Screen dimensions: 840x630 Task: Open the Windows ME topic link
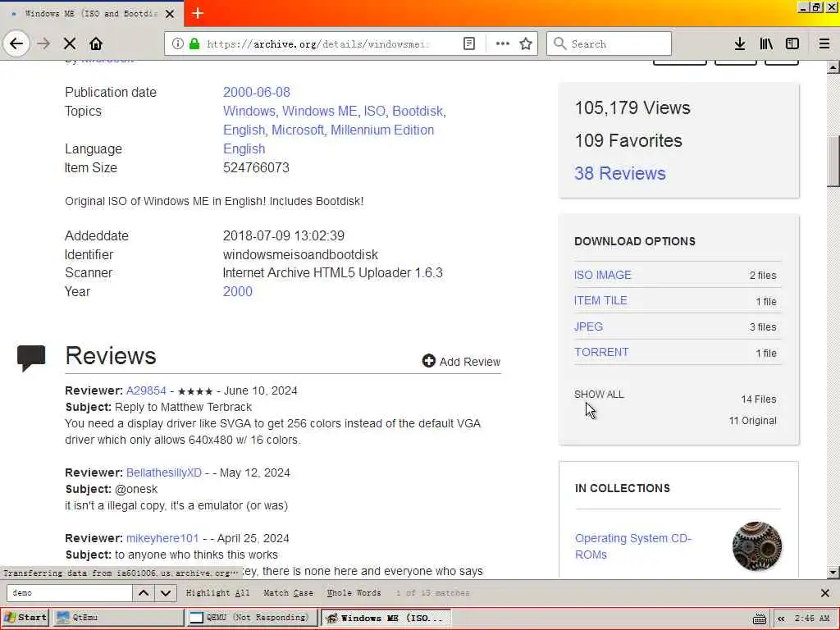[x=320, y=112]
